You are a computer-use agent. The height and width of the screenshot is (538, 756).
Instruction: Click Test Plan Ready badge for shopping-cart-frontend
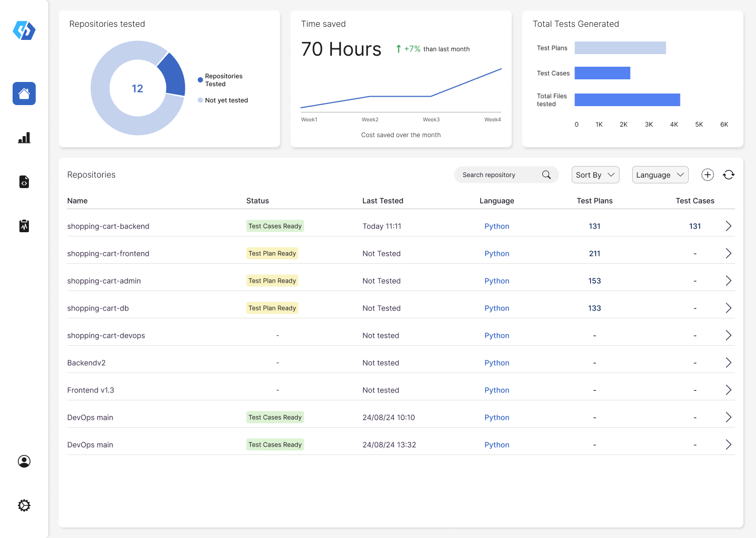[272, 253]
